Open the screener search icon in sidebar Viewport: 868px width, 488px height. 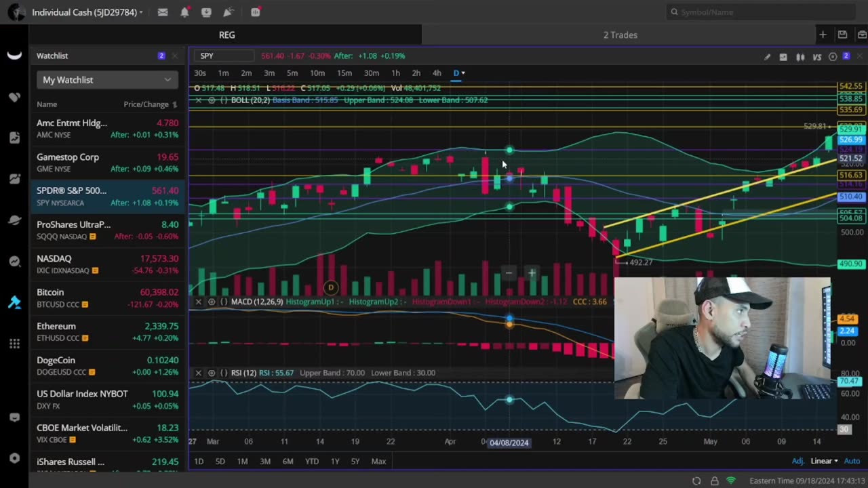[14, 262]
